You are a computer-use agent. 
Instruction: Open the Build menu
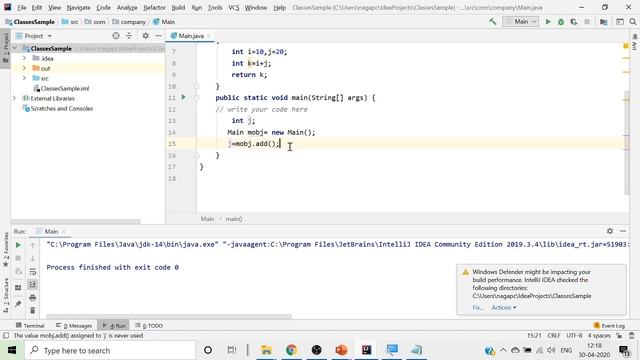point(178,7)
